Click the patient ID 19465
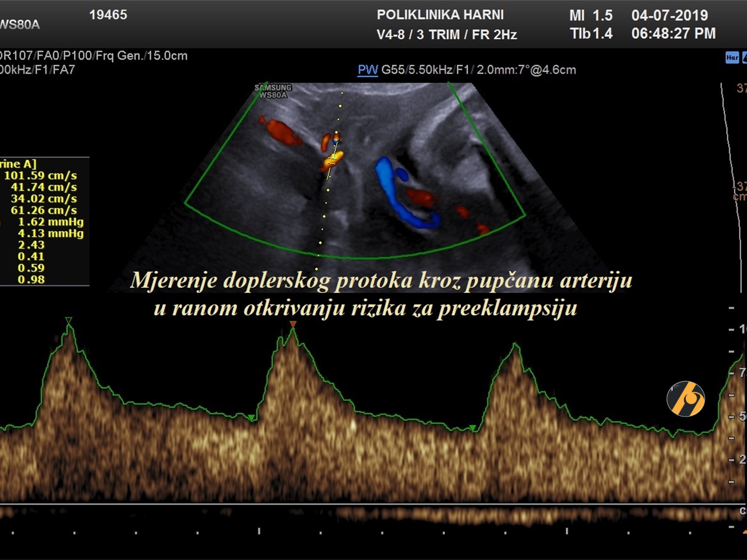Screen dimensions: 747x560 (x=108, y=15)
